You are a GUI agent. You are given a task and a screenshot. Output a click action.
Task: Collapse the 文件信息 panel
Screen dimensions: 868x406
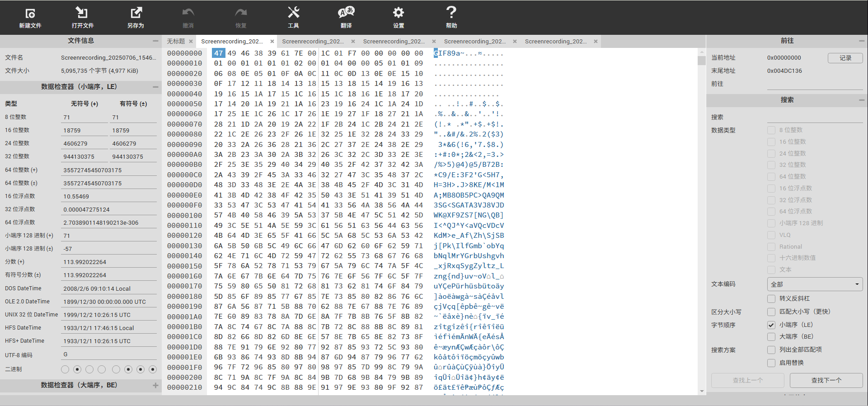coord(155,41)
